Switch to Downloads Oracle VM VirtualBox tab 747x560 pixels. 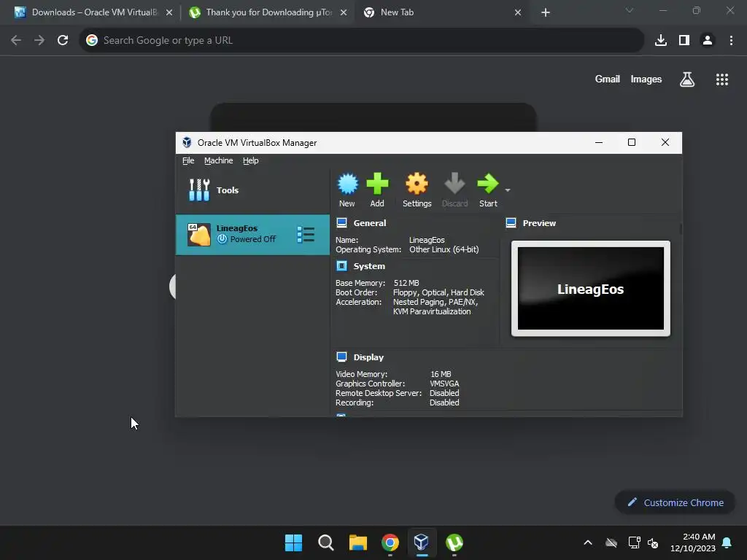pos(94,12)
